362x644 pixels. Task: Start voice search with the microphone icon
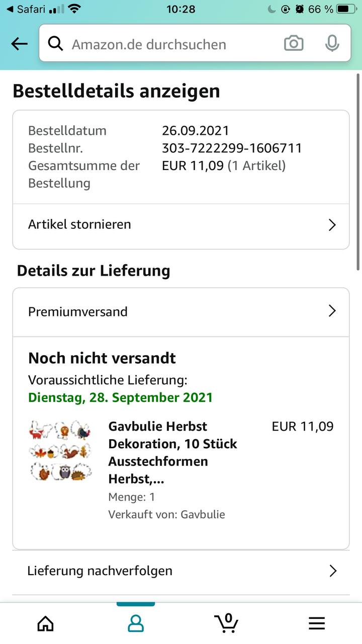pyautogui.click(x=331, y=44)
